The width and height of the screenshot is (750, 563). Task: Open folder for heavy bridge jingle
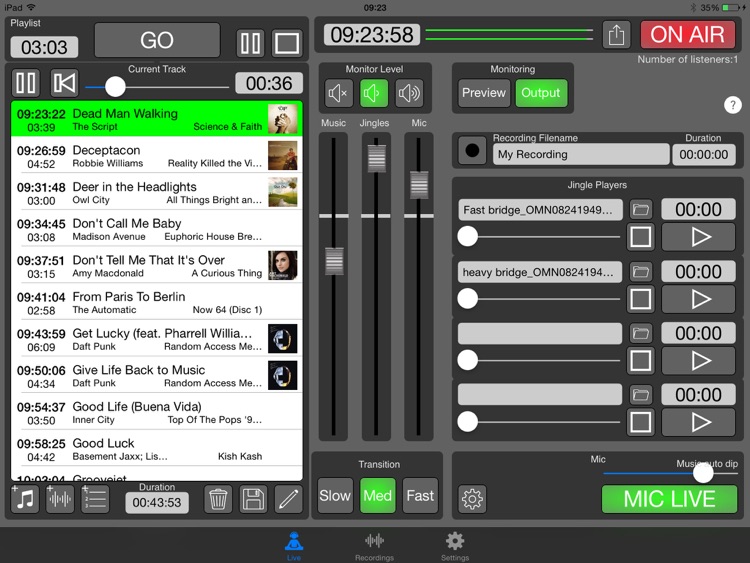pyautogui.click(x=640, y=272)
